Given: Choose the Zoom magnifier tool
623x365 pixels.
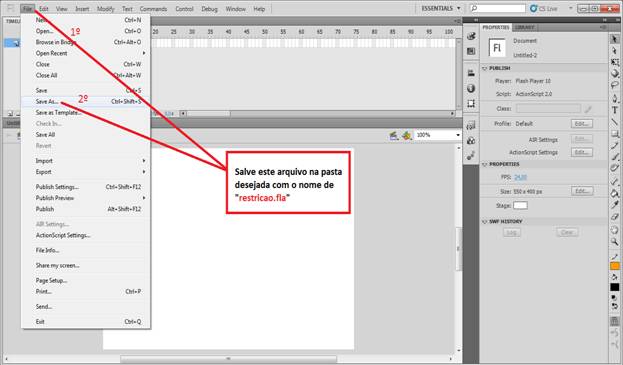Looking at the screenshot, I should pos(615,241).
